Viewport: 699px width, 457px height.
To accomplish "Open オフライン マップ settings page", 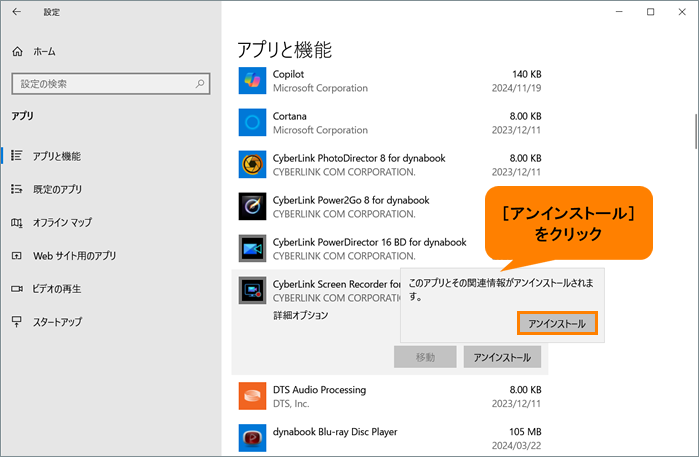I will point(62,222).
